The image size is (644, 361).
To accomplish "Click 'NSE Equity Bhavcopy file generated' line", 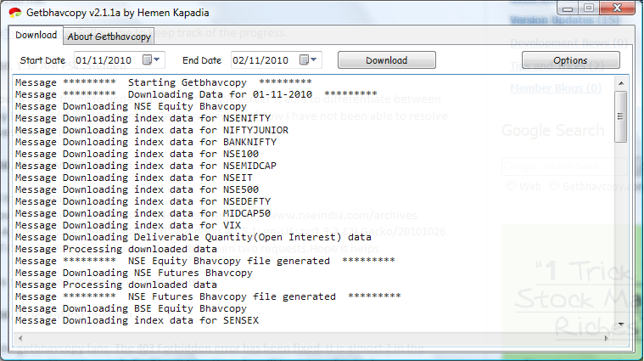I will pyautogui.click(x=205, y=261).
